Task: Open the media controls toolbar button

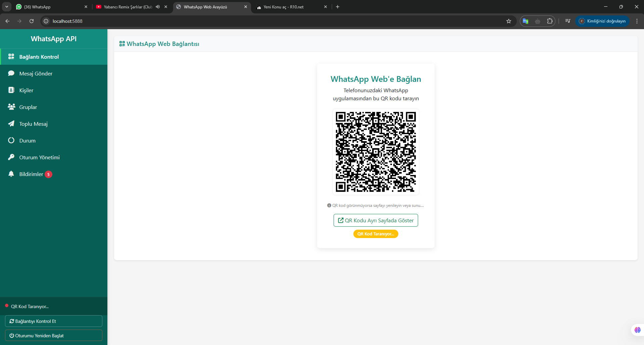Action: [568, 21]
